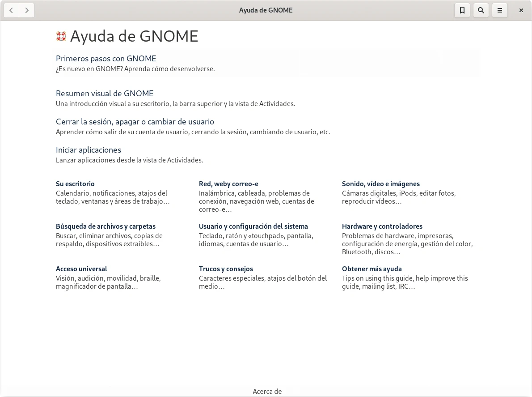Select the Su escritorio topic
Screen dimensions: 532x397
coord(75,184)
